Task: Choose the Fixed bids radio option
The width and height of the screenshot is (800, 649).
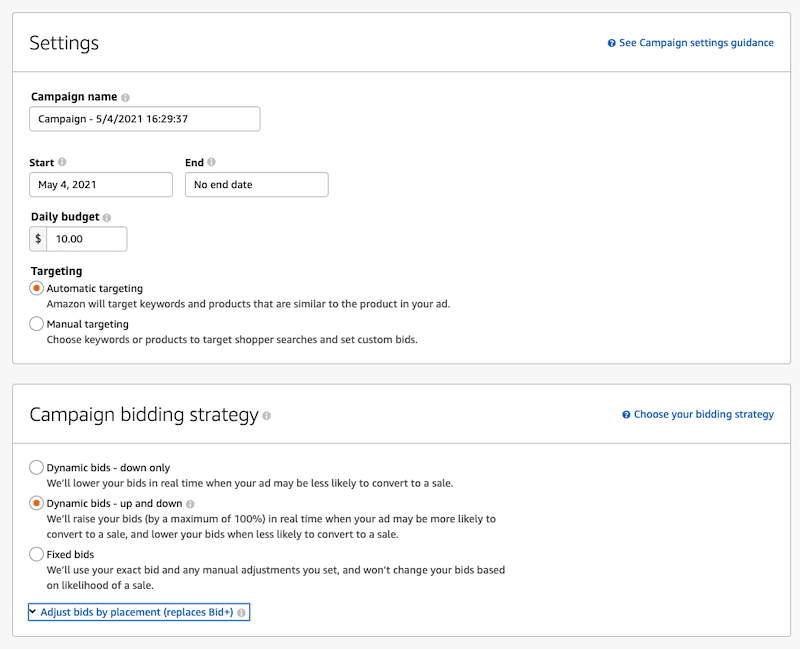Action: [x=36, y=554]
